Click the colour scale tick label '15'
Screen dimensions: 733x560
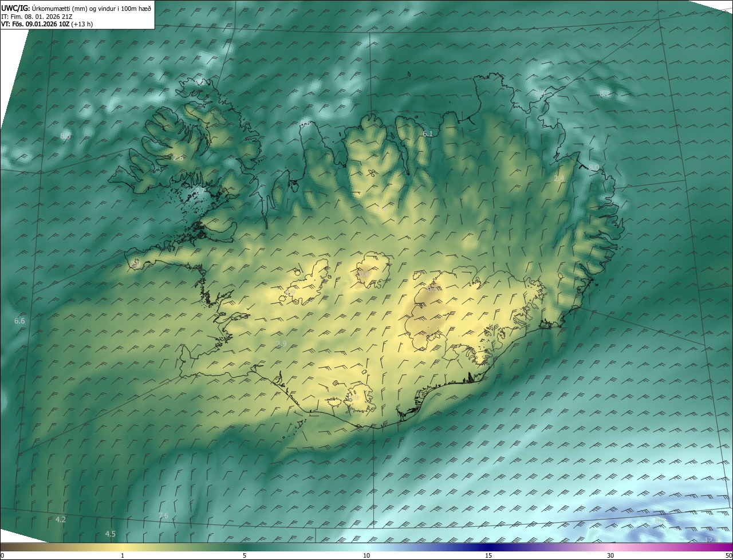click(488, 555)
